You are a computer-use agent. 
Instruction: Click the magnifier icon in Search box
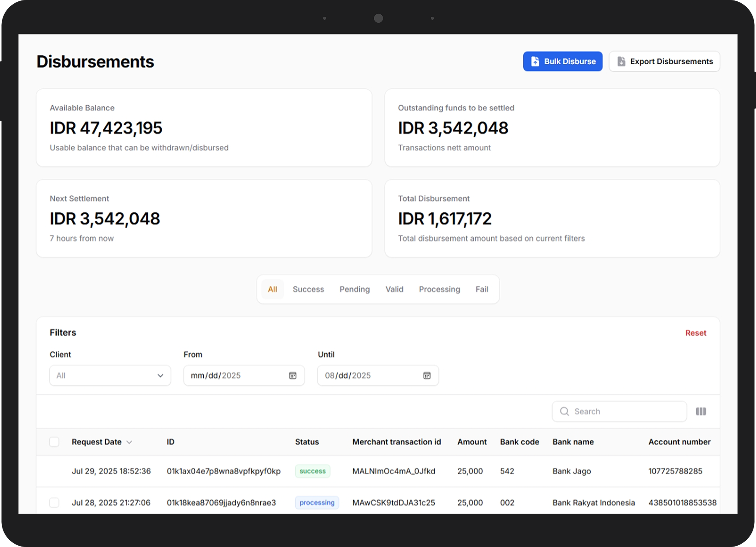[x=564, y=411]
